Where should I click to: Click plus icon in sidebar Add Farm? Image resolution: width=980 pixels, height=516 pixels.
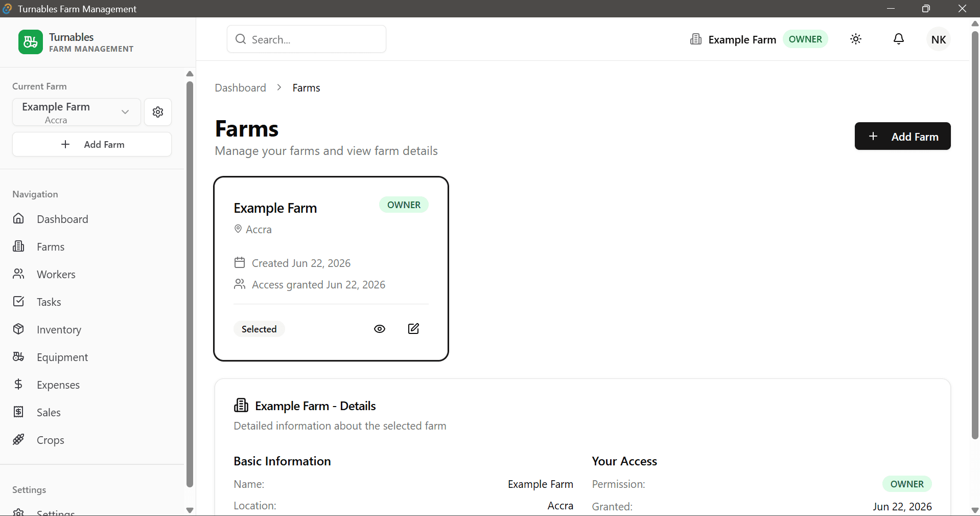click(x=65, y=145)
